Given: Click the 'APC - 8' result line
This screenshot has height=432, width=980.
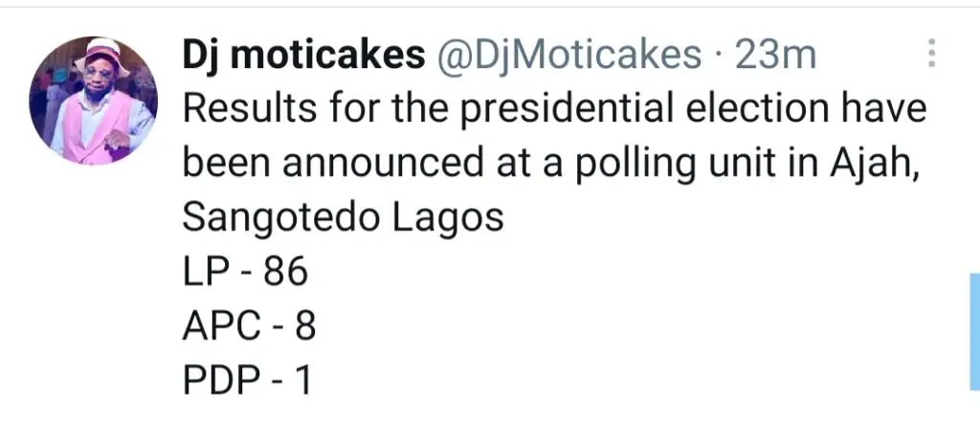Looking at the screenshot, I should pyautogui.click(x=249, y=329).
